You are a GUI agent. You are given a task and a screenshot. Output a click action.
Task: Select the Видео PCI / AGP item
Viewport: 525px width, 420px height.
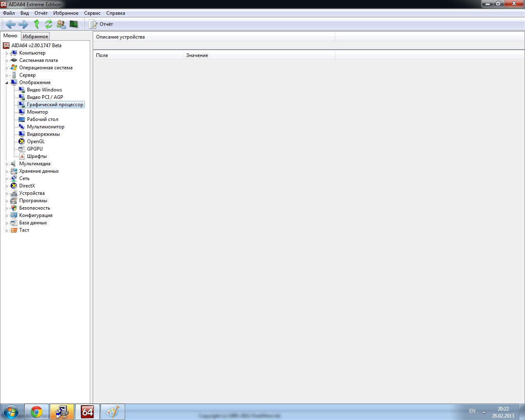[x=45, y=97]
